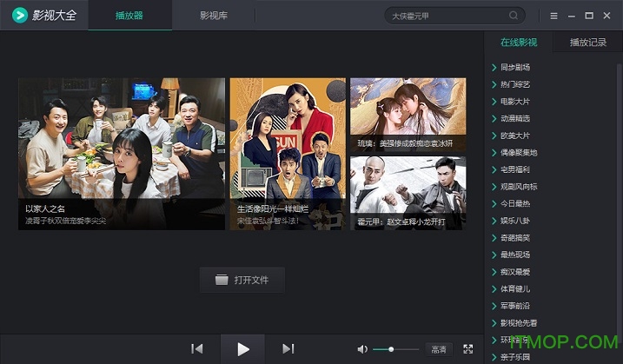Image resolution: width=623 pixels, height=364 pixels.
Task: Switch to 播放器 tab
Action: tap(129, 16)
